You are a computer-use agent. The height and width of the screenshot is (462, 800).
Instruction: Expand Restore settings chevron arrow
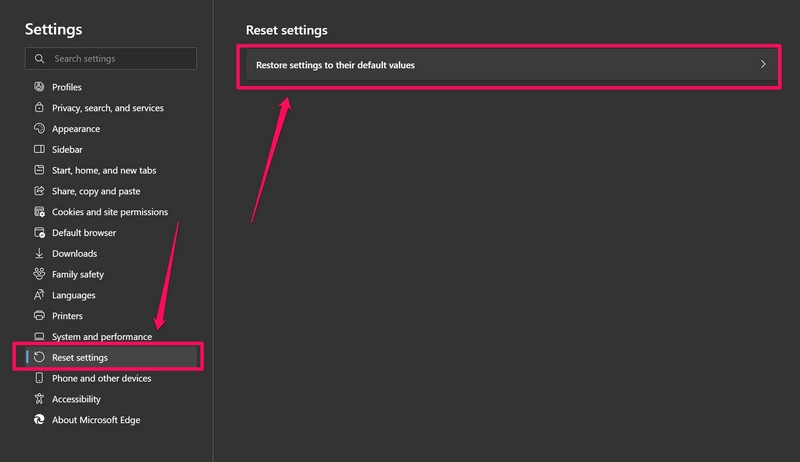click(763, 65)
